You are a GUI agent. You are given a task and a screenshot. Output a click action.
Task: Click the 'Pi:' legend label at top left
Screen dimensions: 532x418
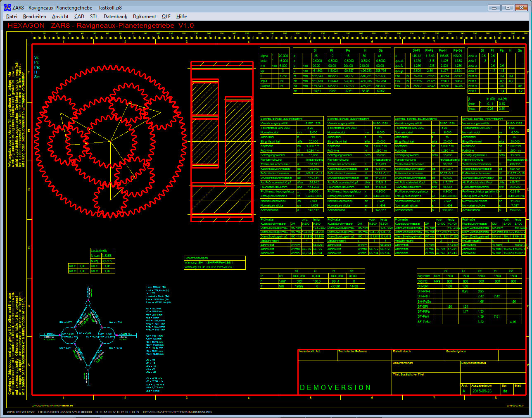click(37, 62)
